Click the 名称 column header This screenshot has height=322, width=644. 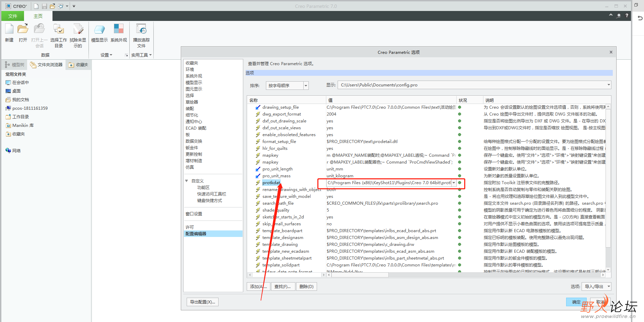tap(286, 100)
